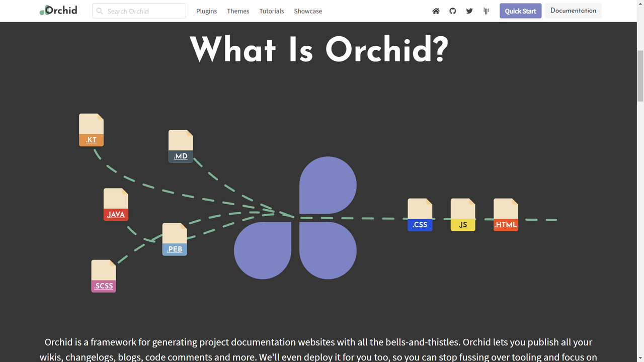Click the Orchid logo in the navbar
Screen dimensions: 644x362
click(58, 11)
